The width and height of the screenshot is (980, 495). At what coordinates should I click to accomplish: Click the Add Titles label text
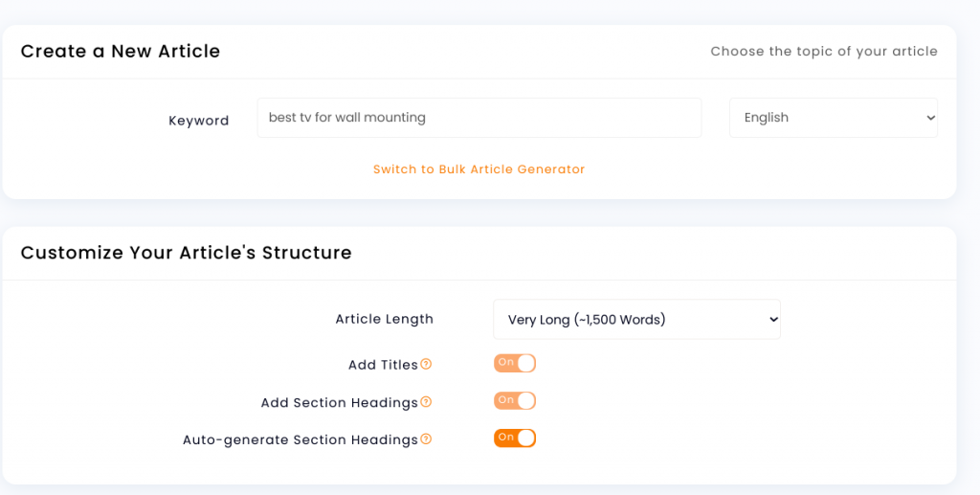[383, 365]
